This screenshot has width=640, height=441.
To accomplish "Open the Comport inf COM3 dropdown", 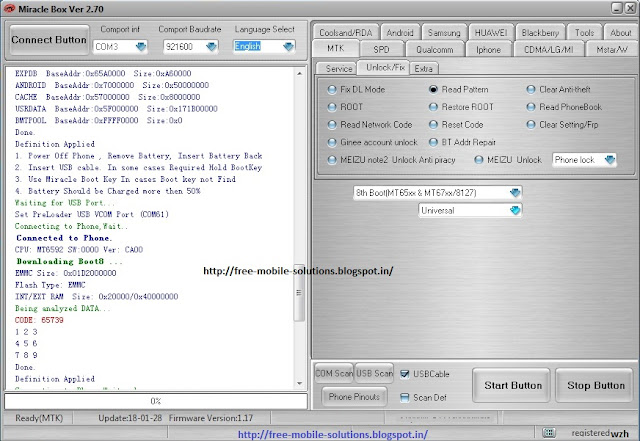I will tap(141, 47).
